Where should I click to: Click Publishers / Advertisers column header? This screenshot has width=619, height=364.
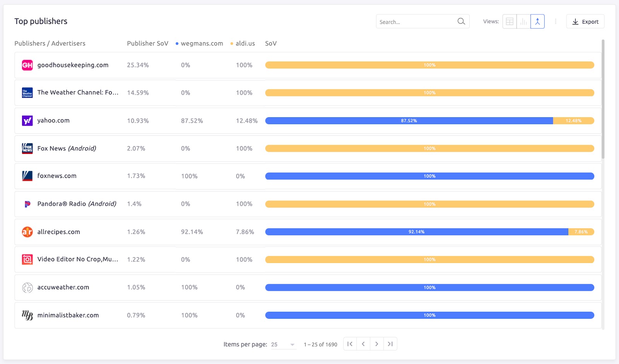coord(50,43)
